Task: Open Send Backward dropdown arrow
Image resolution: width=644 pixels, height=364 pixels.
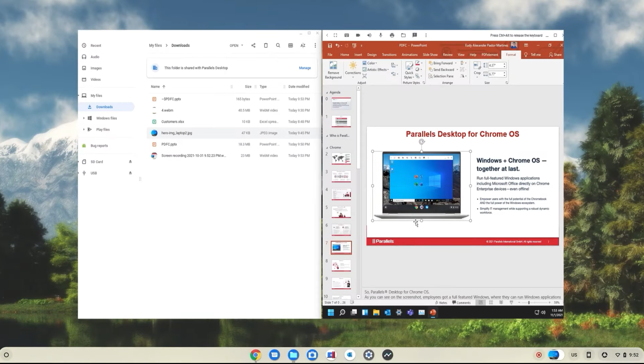Action: tap(457, 70)
